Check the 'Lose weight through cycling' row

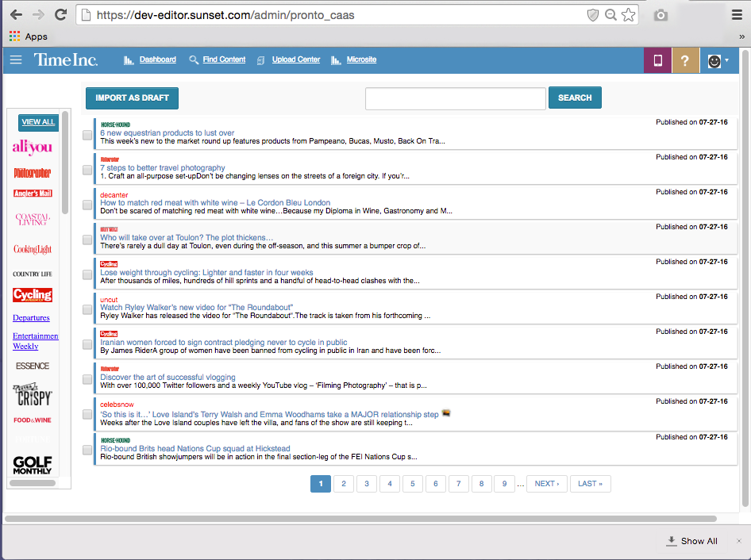87,274
